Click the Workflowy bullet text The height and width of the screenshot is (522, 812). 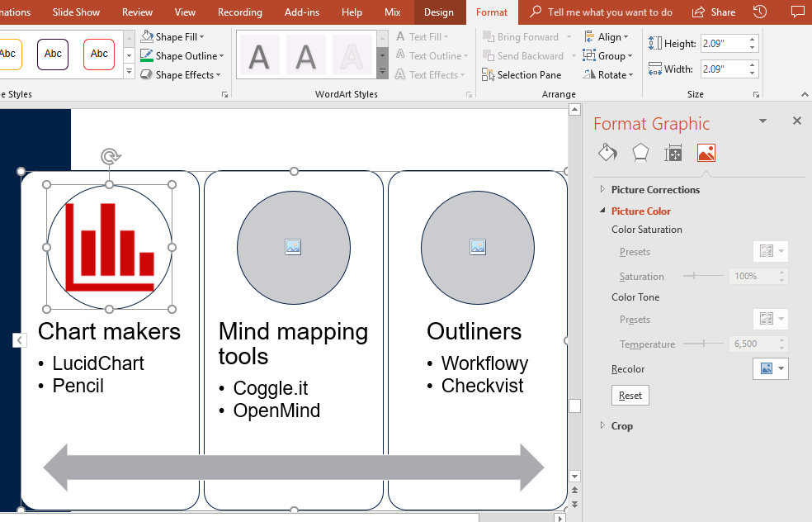pos(484,363)
